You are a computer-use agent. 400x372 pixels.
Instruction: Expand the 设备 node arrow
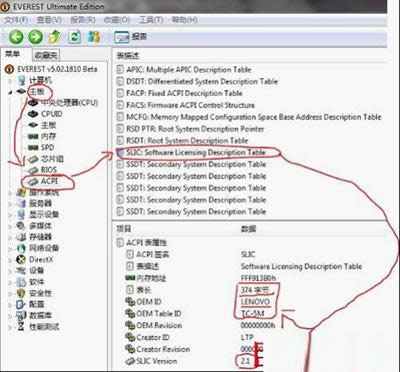(x=10, y=271)
